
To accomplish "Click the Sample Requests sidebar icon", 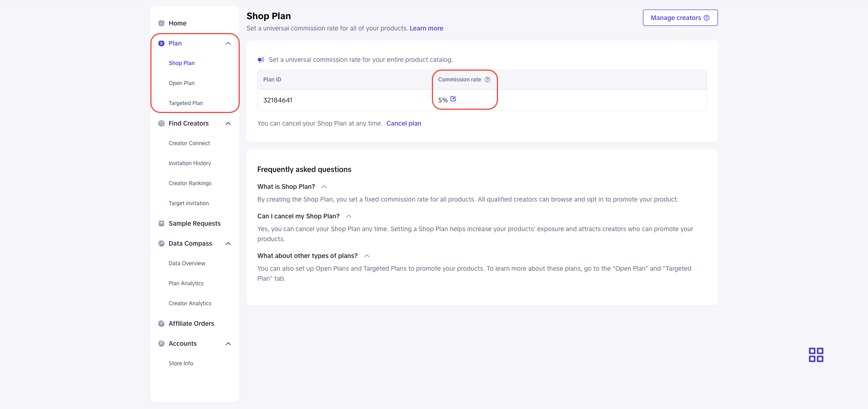I will (x=161, y=223).
